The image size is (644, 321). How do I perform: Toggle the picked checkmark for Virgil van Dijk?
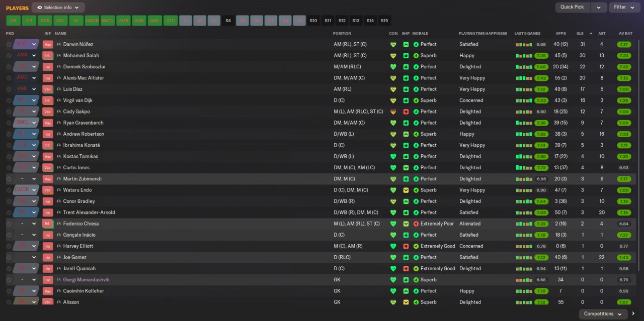tap(9, 100)
